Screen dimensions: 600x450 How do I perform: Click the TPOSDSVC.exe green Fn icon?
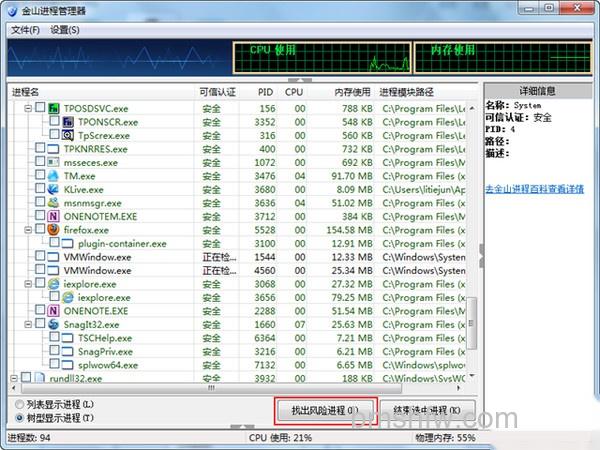tap(53, 108)
